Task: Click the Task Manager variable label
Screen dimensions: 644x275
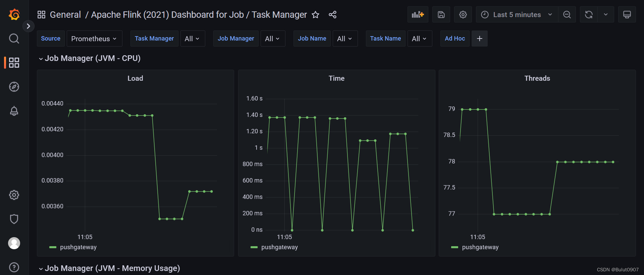Action: point(154,39)
